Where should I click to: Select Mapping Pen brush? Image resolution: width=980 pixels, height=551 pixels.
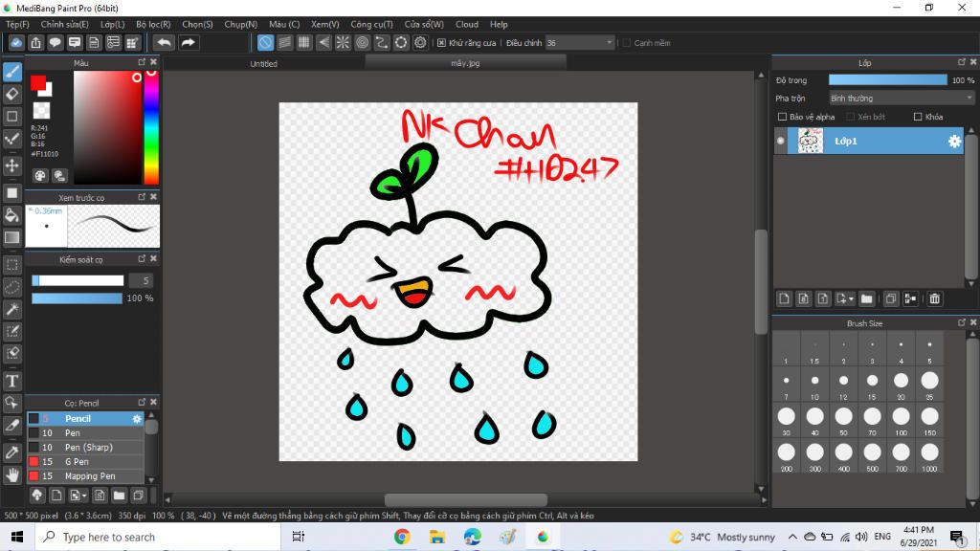[x=85, y=476]
